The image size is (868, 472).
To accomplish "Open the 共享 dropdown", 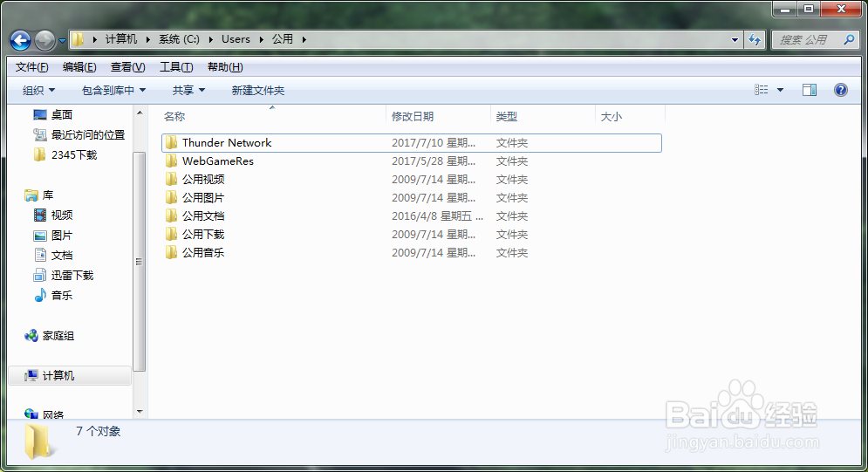I will point(188,90).
